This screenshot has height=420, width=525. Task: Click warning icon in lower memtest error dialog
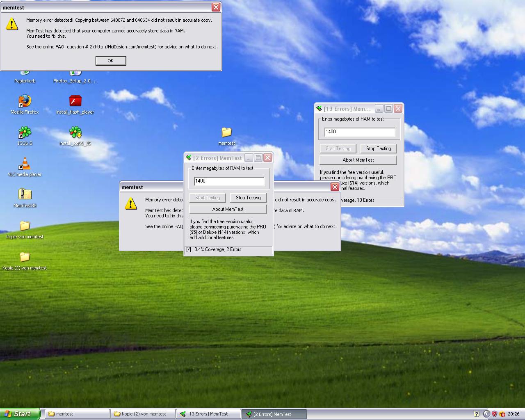pos(131,203)
